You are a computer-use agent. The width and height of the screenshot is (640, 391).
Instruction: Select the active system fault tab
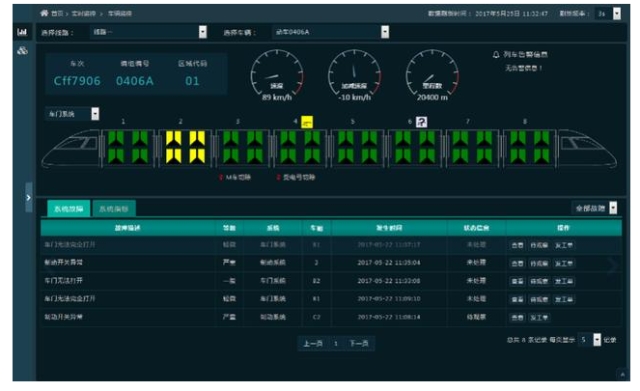(69, 209)
